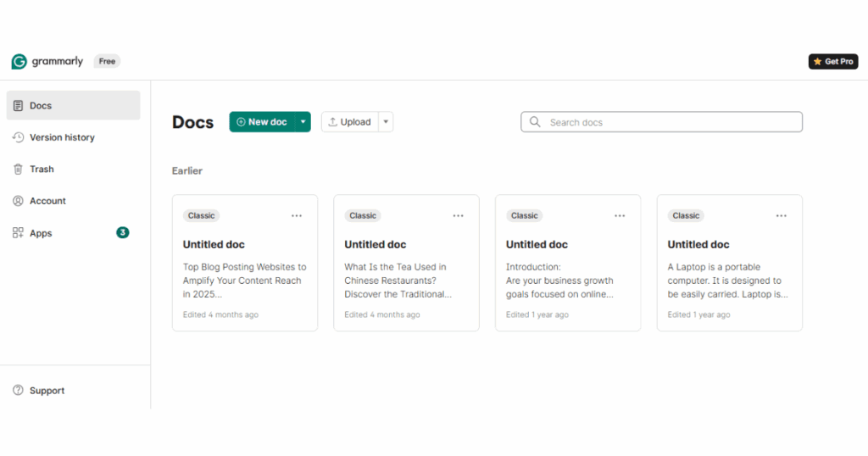The image size is (868, 456).
Task: Click the Grammarly logo icon
Action: (19, 62)
